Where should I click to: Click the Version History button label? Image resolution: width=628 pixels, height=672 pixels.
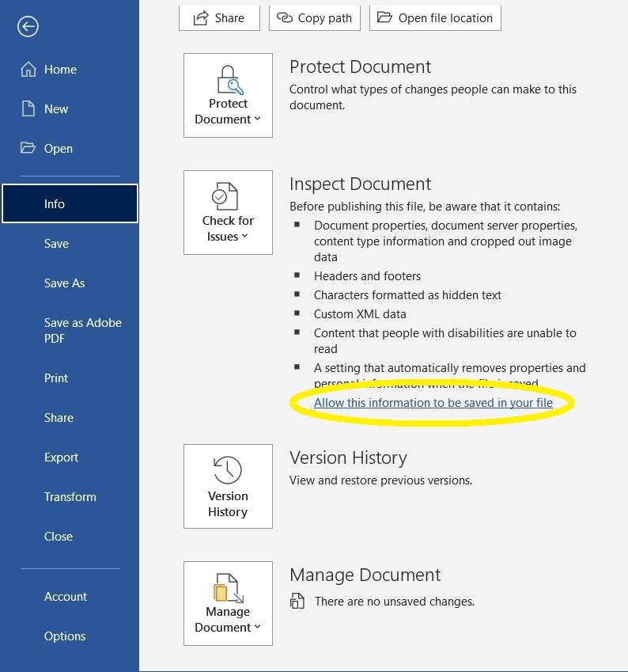228,503
